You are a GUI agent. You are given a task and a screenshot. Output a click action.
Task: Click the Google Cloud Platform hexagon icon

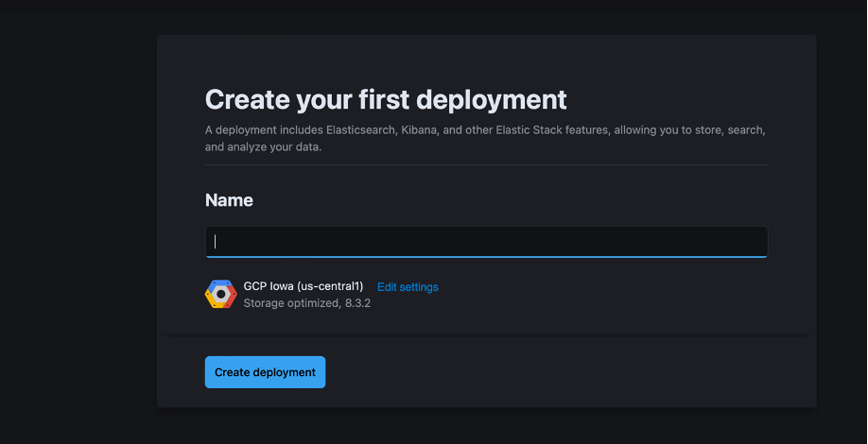coord(220,295)
